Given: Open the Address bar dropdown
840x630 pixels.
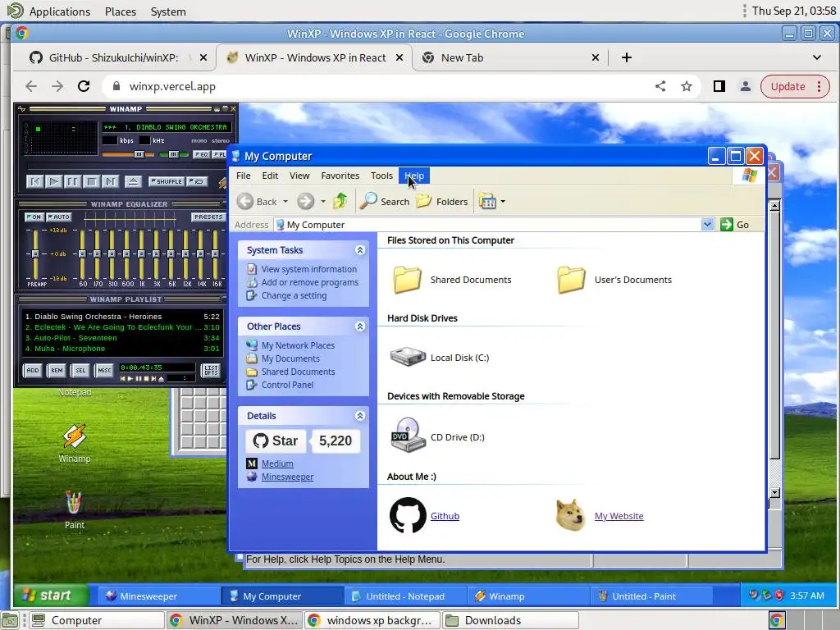Looking at the screenshot, I should coord(707,225).
